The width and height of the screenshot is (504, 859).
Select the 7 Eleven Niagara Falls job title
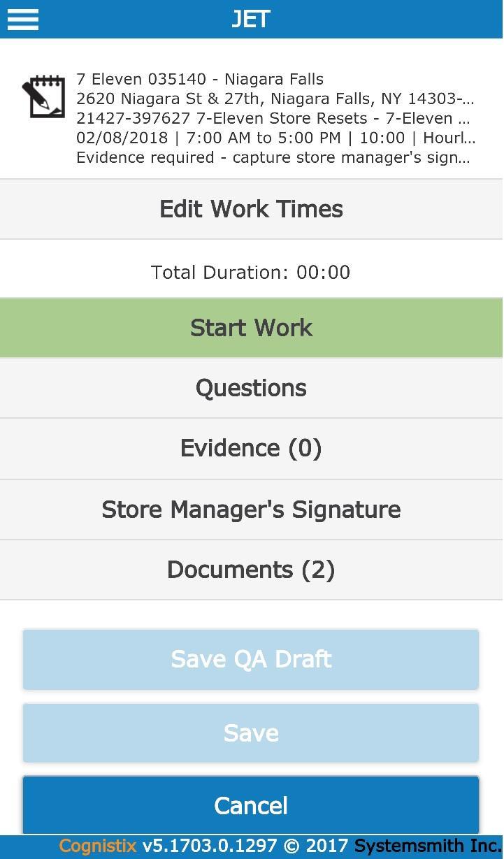200,79
